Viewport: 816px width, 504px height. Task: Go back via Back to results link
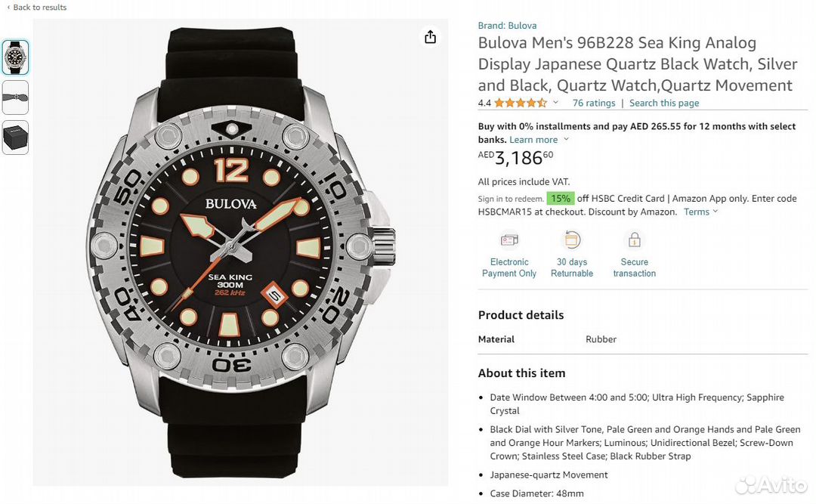[x=40, y=8]
